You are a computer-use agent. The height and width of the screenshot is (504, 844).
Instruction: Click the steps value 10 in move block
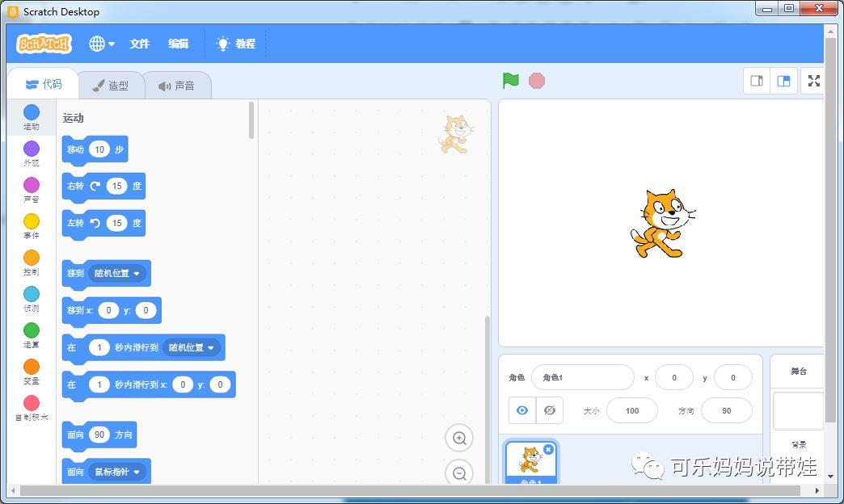click(x=99, y=149)
